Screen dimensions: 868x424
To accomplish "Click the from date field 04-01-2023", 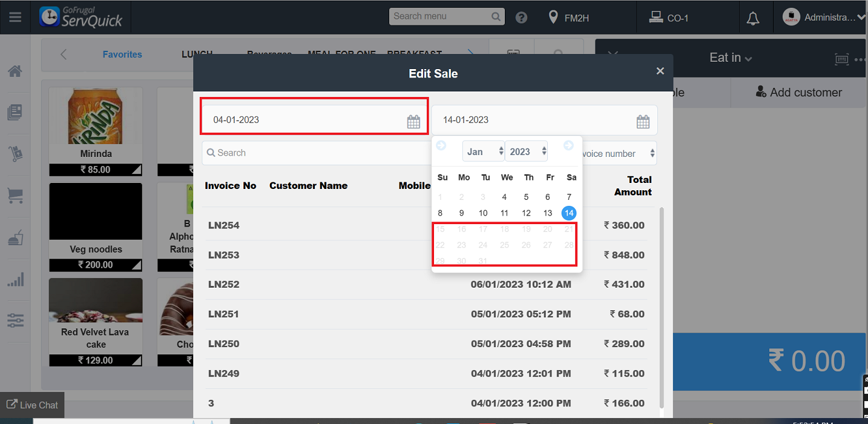I will [x=315, y=120].
